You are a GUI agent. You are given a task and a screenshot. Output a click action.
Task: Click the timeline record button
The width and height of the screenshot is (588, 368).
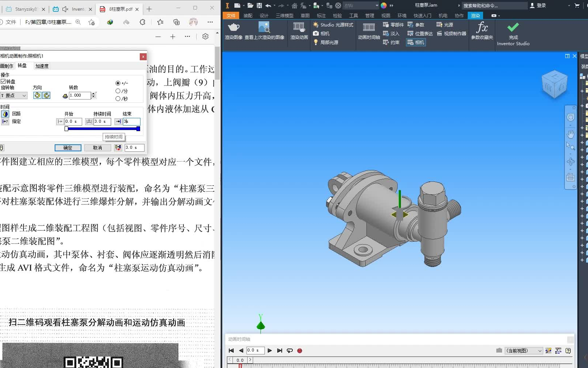tap(300, 351)
